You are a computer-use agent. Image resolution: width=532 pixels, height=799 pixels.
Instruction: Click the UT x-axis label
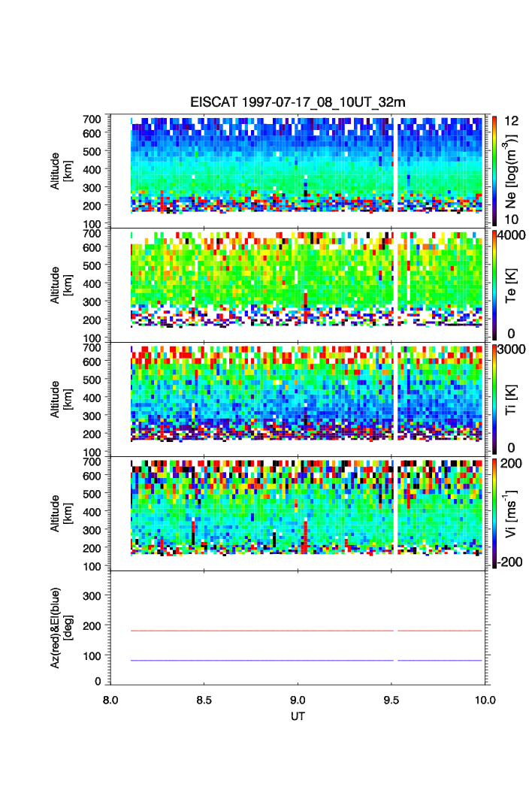298,716
